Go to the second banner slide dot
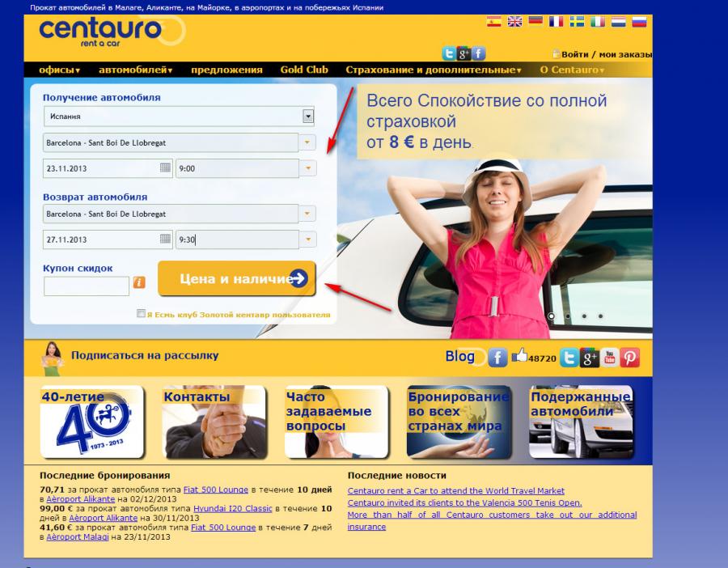Viewport: 728px width, 568px height. click(x=568, y=316)
